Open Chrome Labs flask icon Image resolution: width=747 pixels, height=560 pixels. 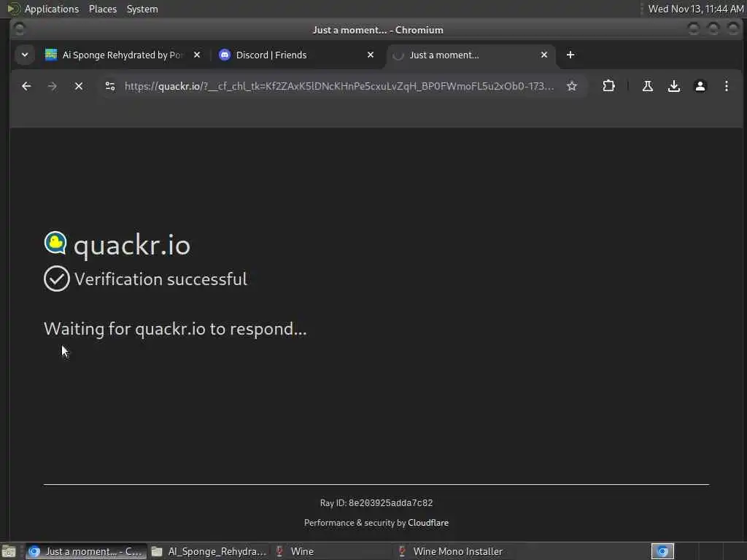click(648, 86)
